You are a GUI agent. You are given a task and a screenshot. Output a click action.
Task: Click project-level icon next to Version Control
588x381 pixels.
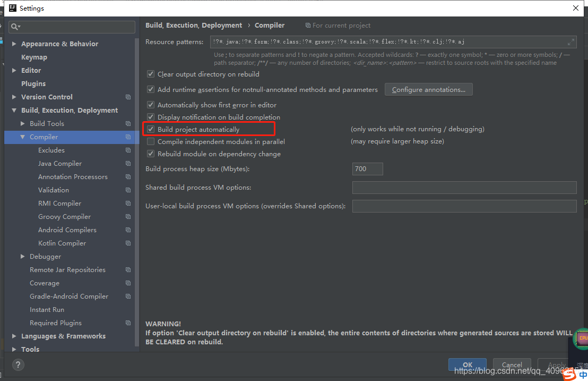click(128, 97)
